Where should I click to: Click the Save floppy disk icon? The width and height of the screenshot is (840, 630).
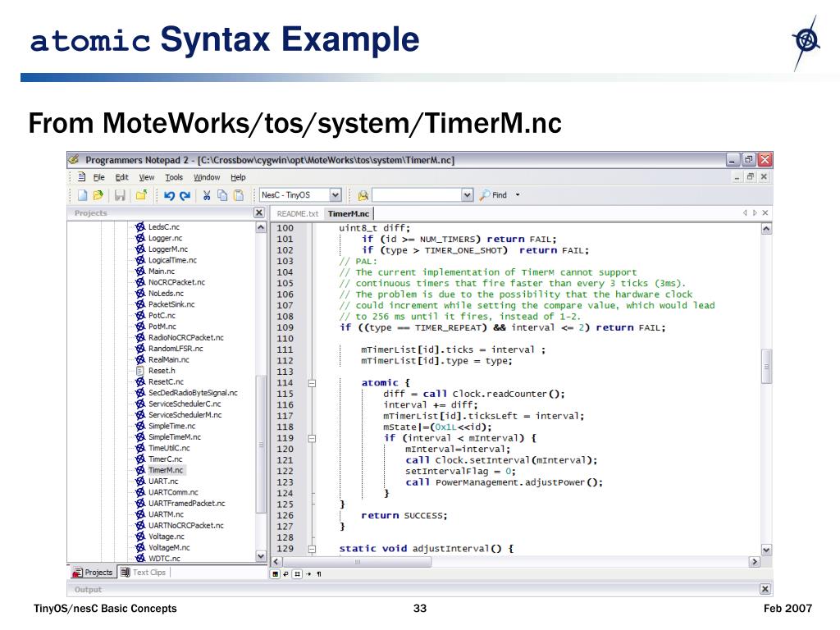tap(120, 195)
